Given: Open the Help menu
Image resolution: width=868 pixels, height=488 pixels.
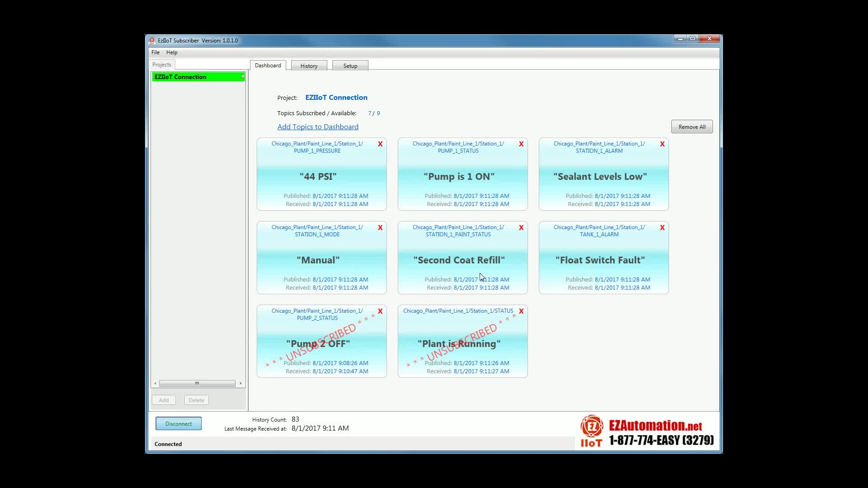Looking at the screenshot, I should click(x=171, y=52).
